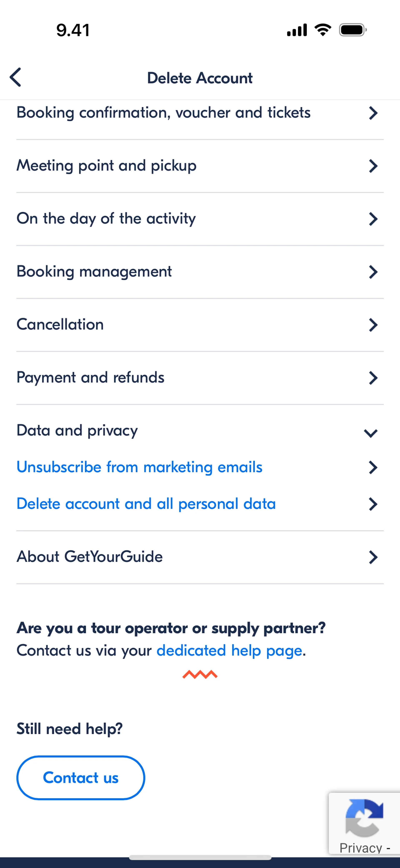The width and height of the screenshot is (400, 868).
Task: Tap chevron beside On the day of the activity
Action: pyautogui.click(x=373, y=219)
